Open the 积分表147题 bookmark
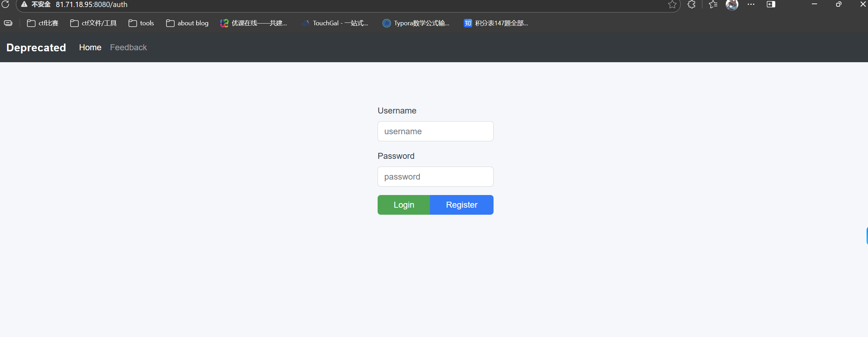Image resolution: width=868 pixels, height=337 pixels. coord(496,23)
